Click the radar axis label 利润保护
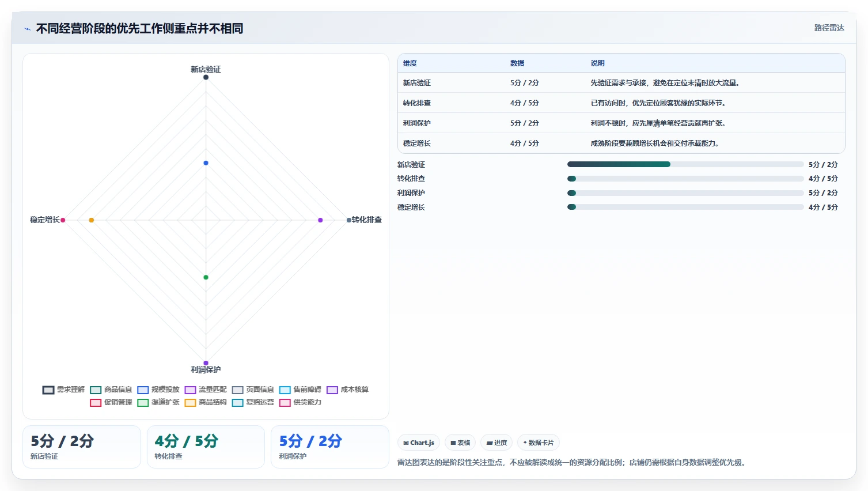 pos(206,369)
